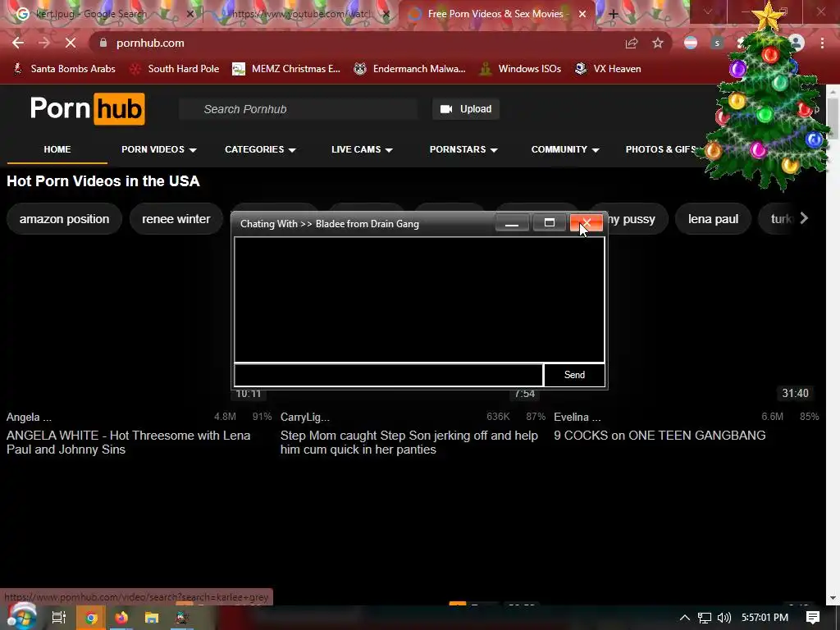Click the page vertical scrollbar thumb
The image size is (840, 630).
coord(833,118)
